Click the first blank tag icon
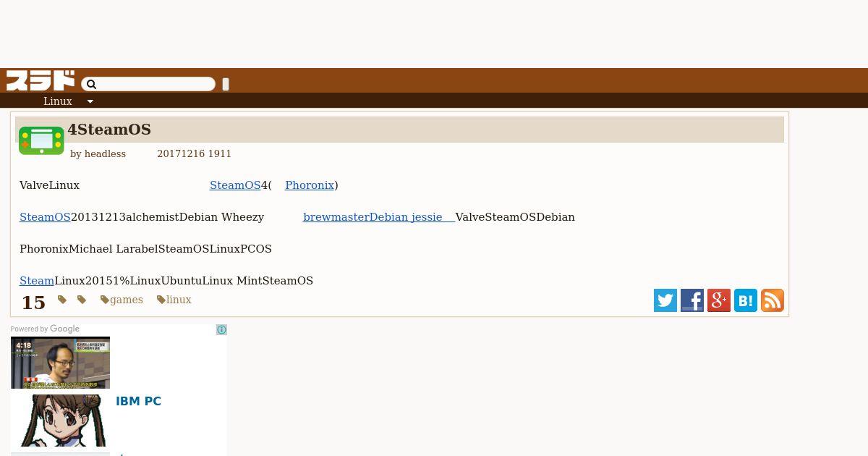The image size is (868, 456). point(62,300)
